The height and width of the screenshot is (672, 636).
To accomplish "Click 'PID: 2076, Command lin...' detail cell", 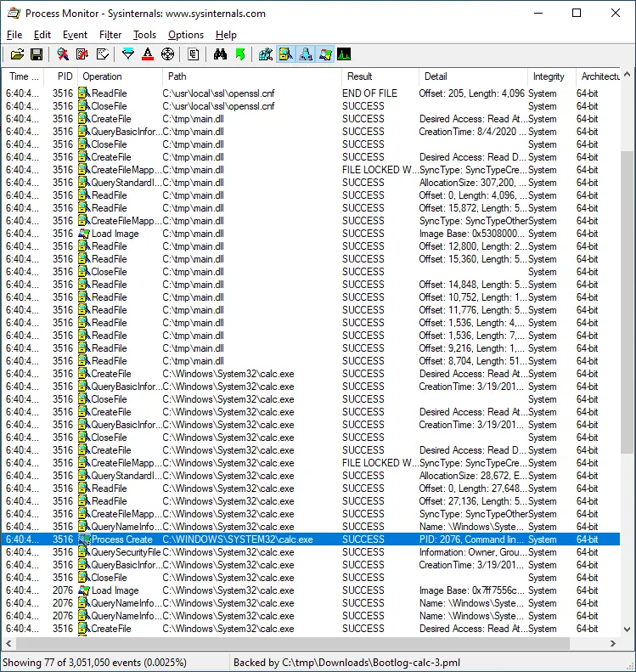I will (471, 539).
